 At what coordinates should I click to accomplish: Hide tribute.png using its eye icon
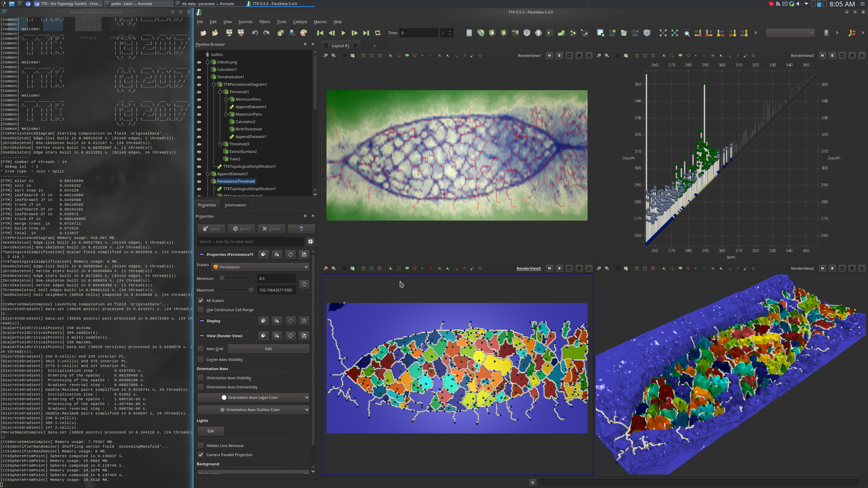coord(199,62)
